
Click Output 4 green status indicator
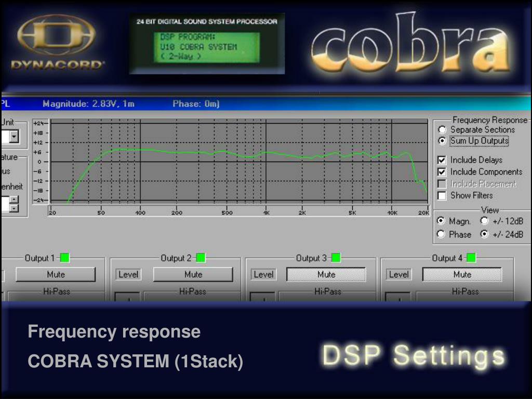(471, 258)
